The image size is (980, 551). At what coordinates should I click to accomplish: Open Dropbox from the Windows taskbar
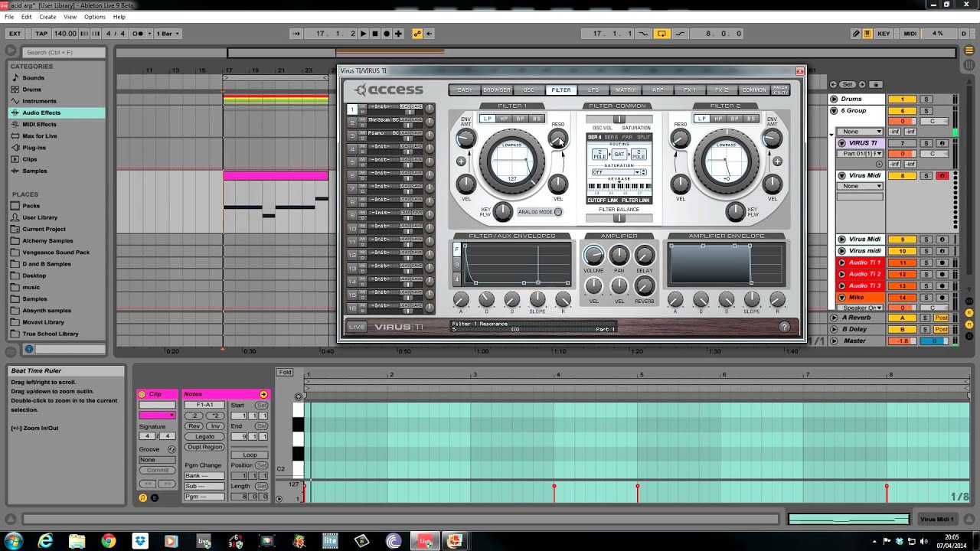pyautogui.click(x=140, y=541)
